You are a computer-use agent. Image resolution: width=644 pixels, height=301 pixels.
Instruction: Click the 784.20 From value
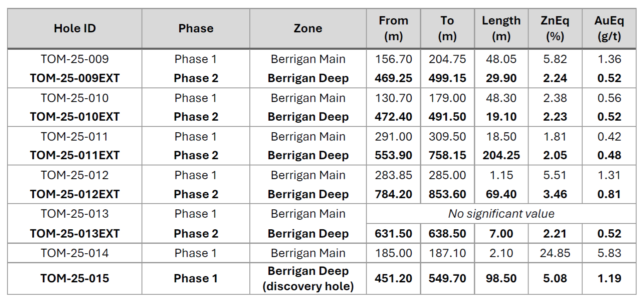point(393,194)
